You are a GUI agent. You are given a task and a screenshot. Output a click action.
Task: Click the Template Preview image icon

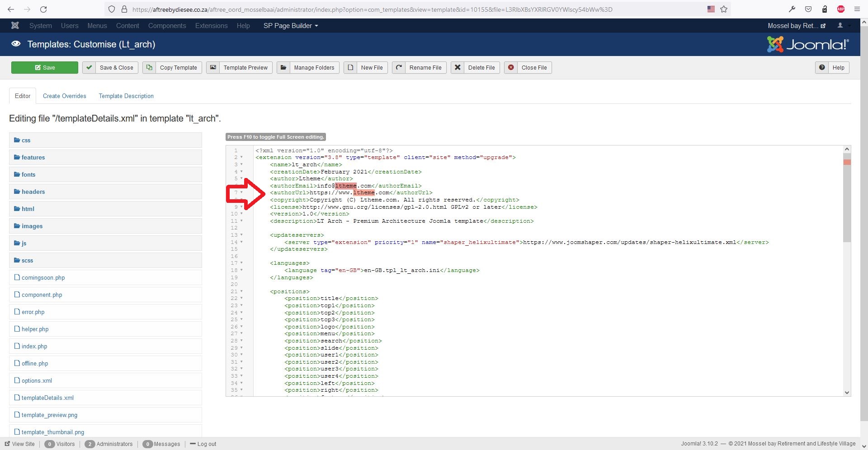[213, 68]
